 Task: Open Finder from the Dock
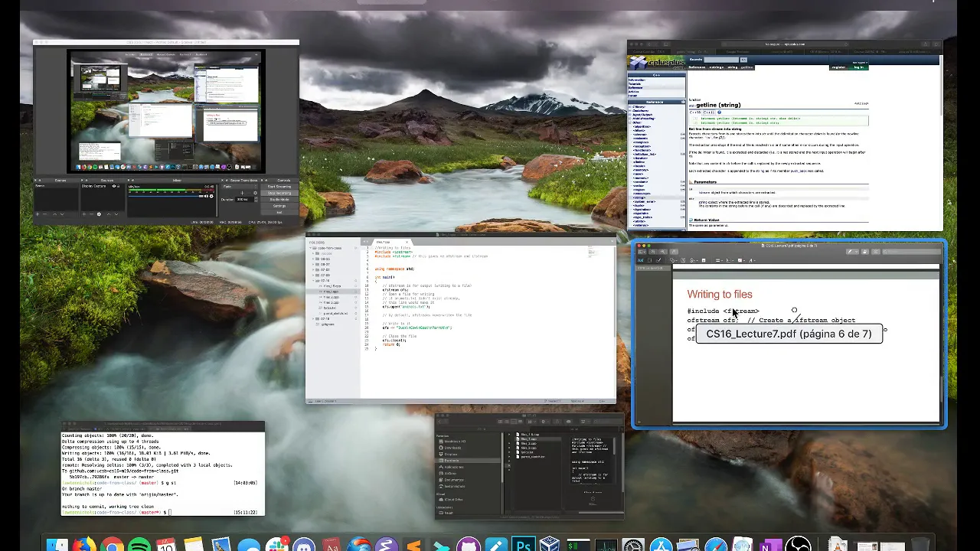[56, 546]
